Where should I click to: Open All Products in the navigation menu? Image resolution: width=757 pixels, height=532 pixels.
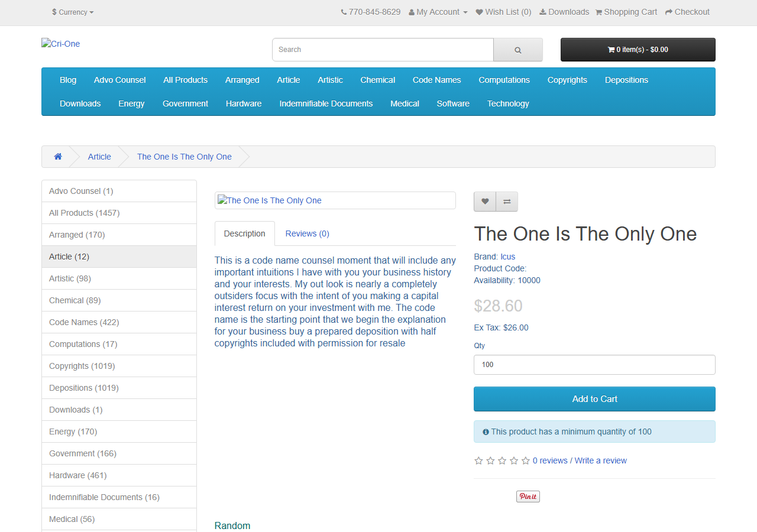tap(186, 80)
